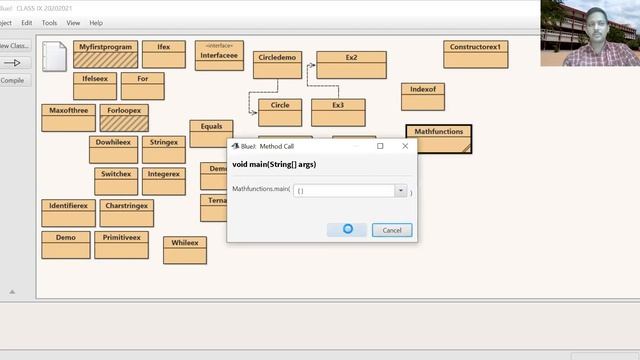640x360 pixels.
Task: Select the Stringex class box
Action: pos(164,150)
